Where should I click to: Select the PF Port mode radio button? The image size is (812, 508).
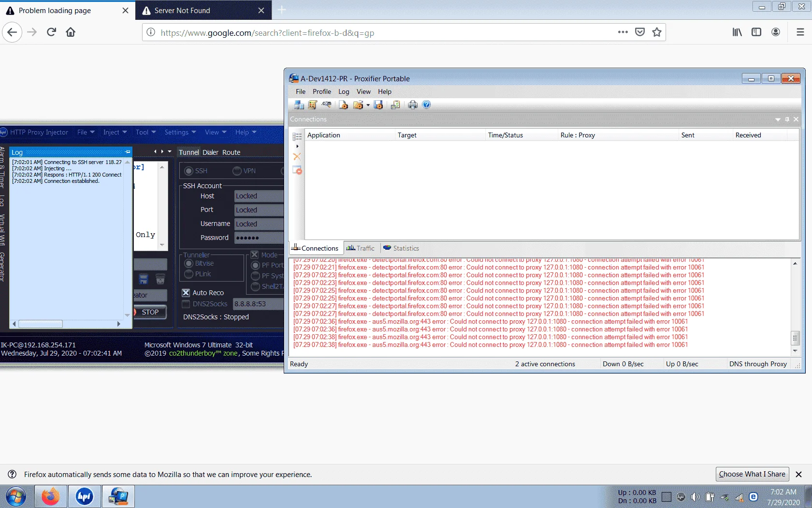pyautogui.click(x=256, y=265)
